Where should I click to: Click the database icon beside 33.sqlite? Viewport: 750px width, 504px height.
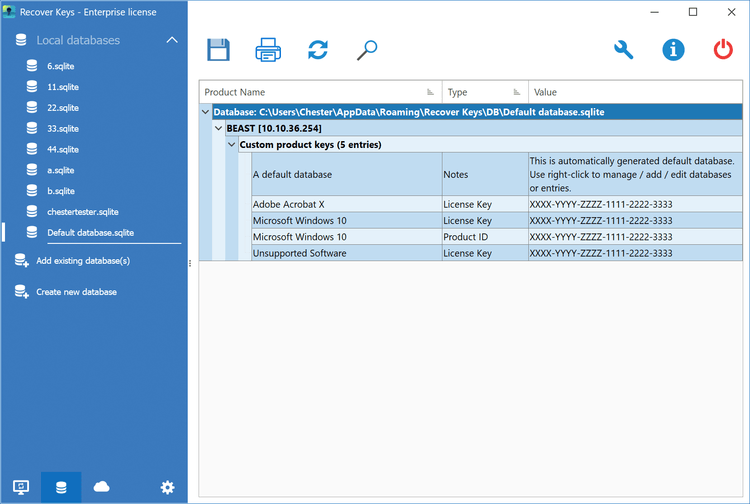[32, 128]
